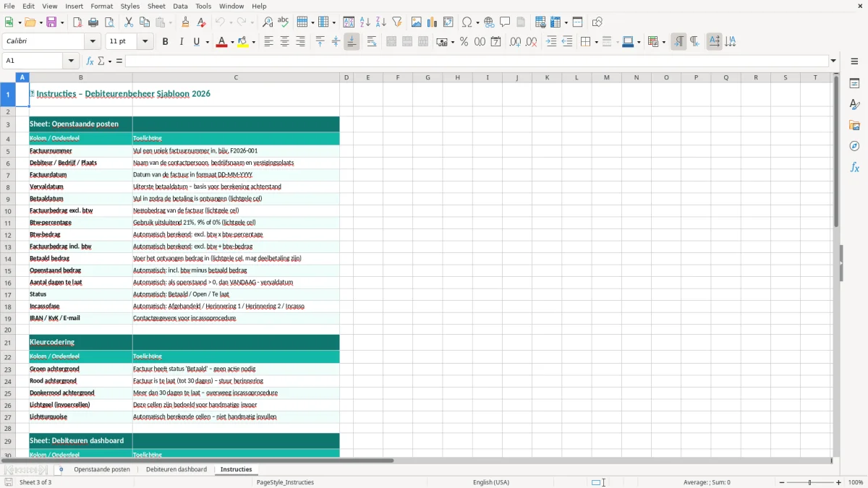
Task: Click the Copy icon
Action: tap(144, 22)
